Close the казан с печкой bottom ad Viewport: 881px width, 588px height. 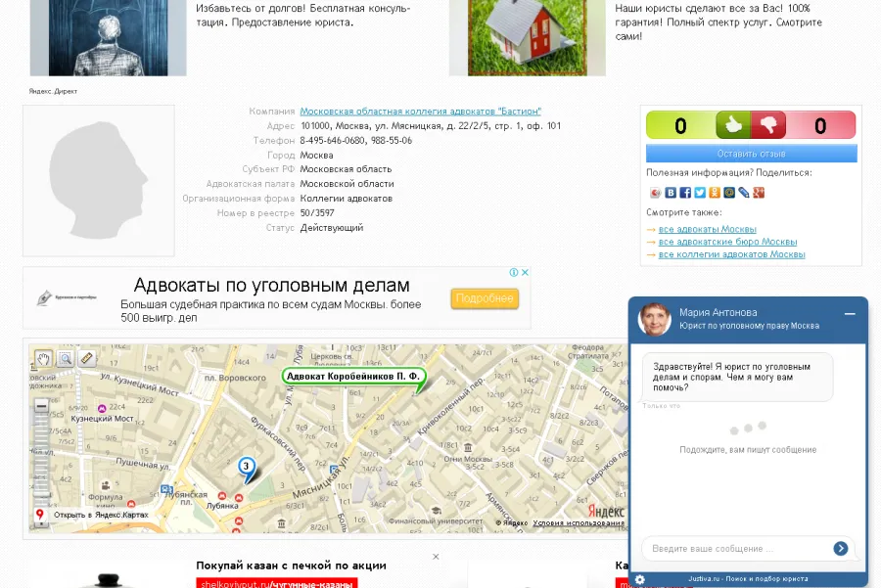[436, 557]
